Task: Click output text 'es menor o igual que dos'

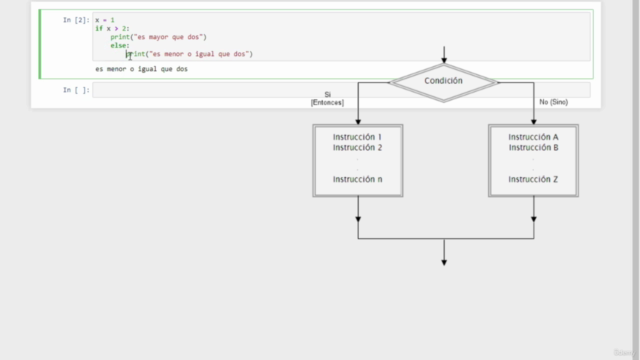Action: [142, 69]
